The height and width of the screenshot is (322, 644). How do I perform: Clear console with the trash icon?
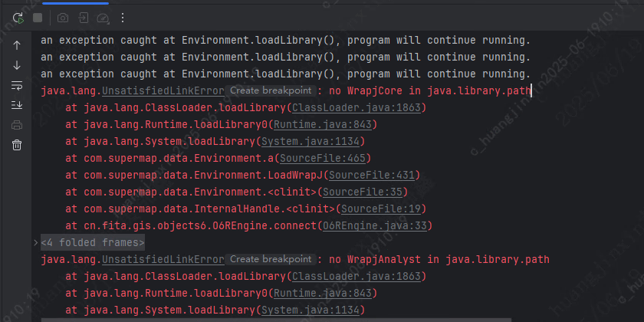pos(17,145)
